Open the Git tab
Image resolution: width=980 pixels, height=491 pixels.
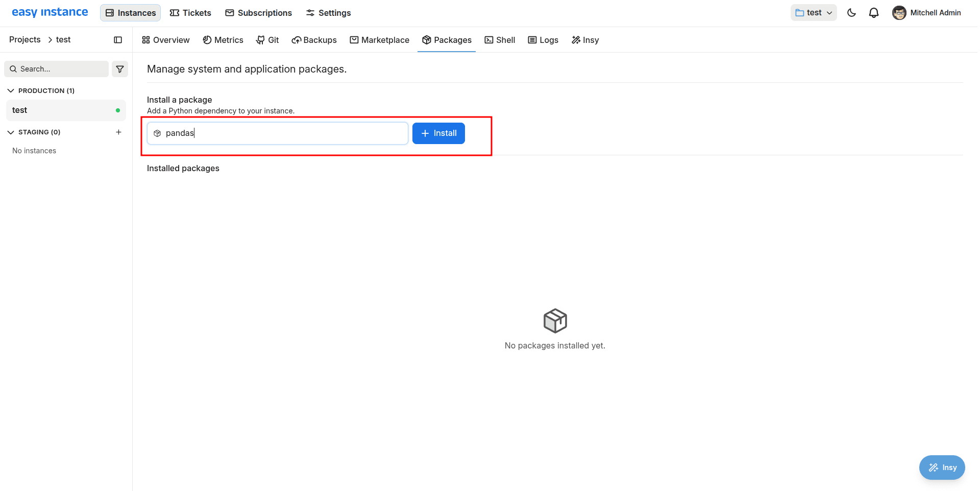click(x=267, y=40)
